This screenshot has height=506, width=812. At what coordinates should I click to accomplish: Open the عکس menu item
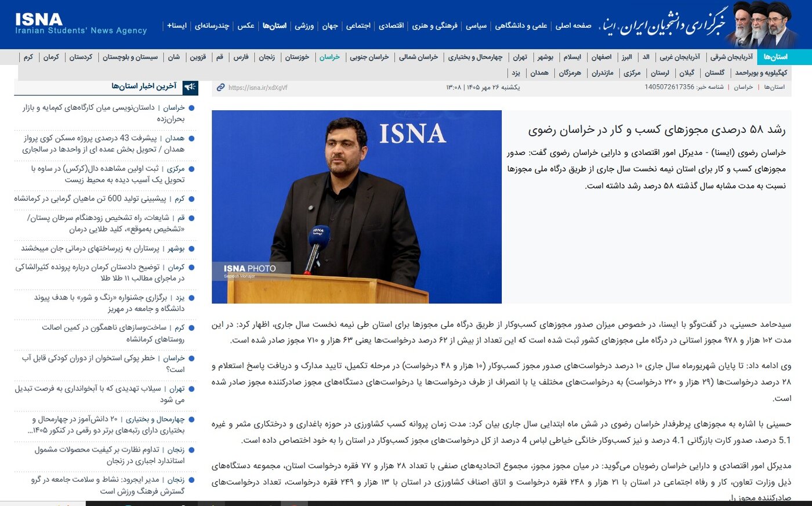point(246,26)
